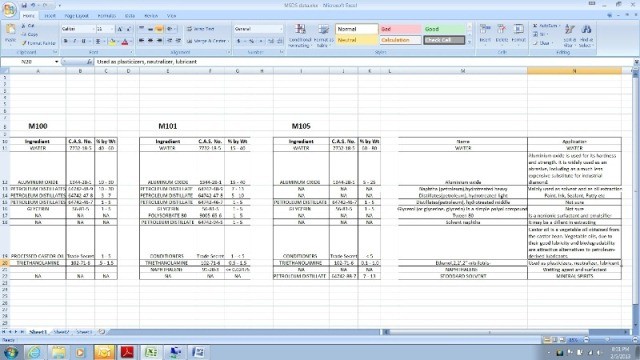The image size is (640, 360).
Task: Click the Insert Function fx icon
Action: 89,62
